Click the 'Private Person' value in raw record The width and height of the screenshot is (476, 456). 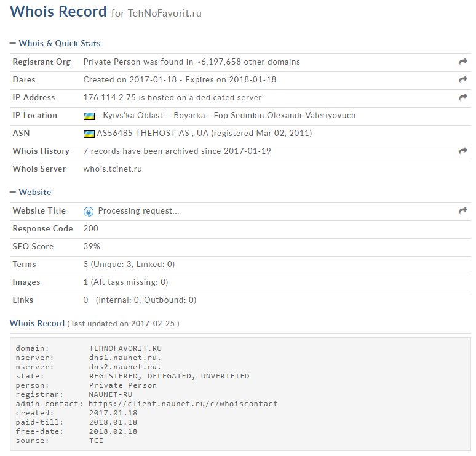click(123, 385)
